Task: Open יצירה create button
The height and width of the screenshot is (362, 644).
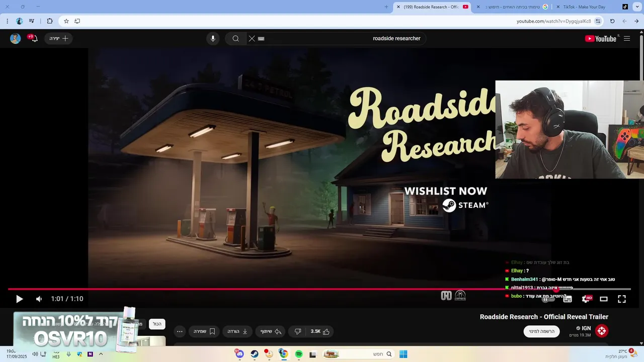Action: [x=58, y=39]
